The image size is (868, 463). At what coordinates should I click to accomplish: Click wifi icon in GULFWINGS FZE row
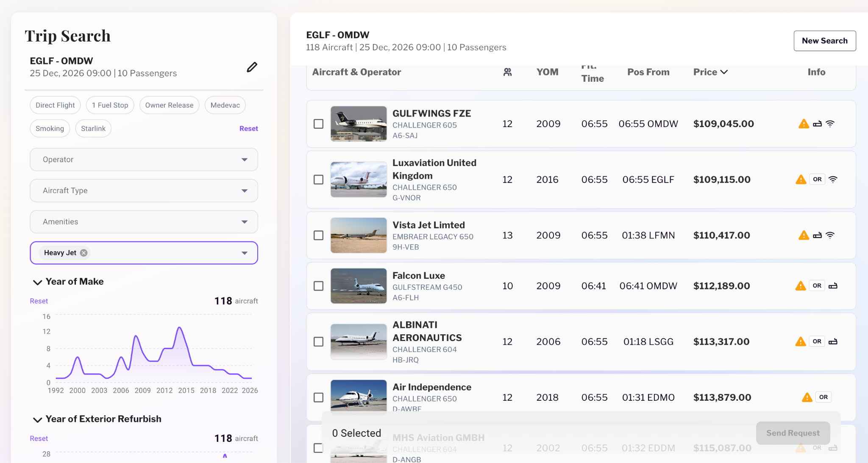(830, 124)
